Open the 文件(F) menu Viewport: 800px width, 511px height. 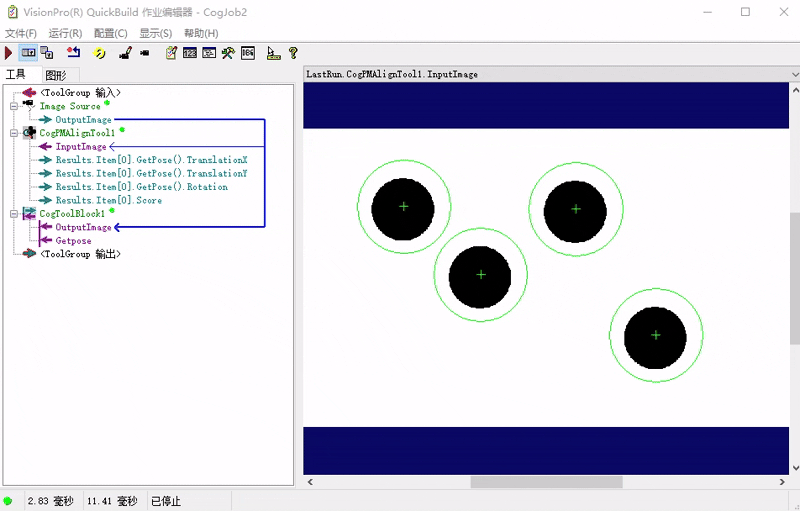21,33
